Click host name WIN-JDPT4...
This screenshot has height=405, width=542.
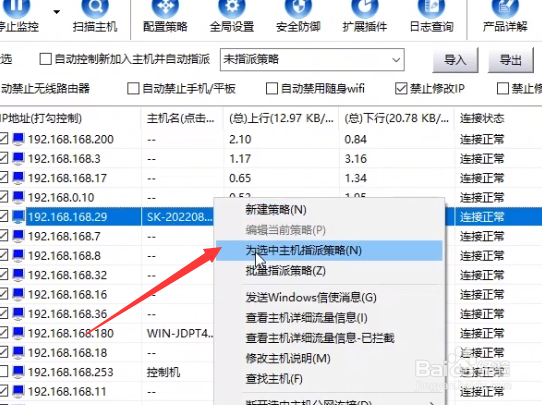coord(180,333)
